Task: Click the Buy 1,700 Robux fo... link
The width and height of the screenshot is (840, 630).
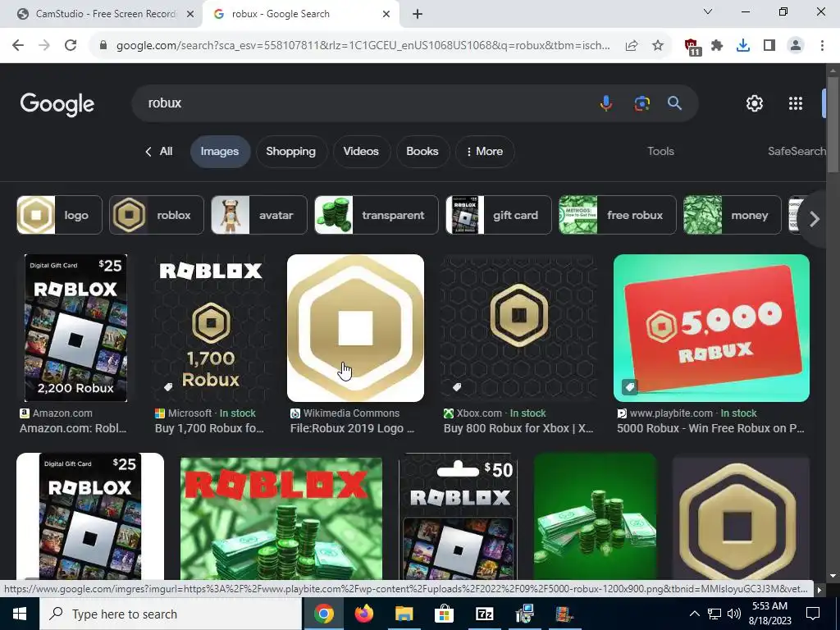Action: coord(209,428)
